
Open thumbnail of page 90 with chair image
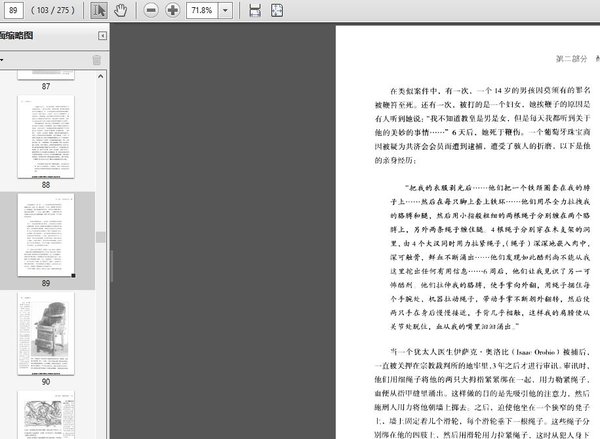pyautogui.click(x=46, y=333)
